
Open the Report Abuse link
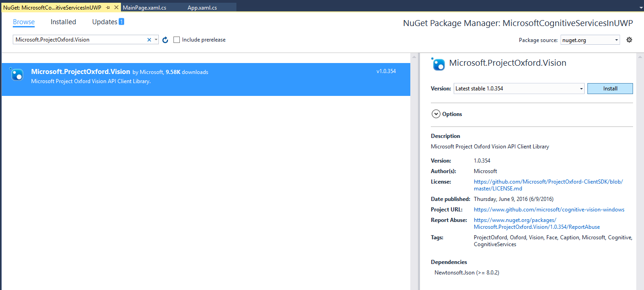[x=537, y=223]
